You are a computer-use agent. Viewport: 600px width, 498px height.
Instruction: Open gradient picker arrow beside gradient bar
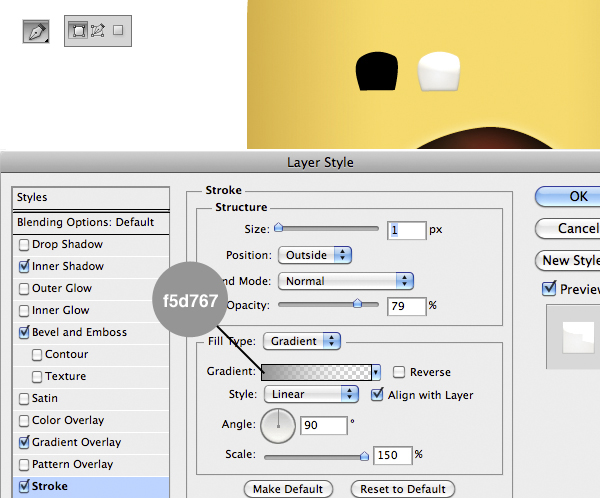[x=376, y=372]
